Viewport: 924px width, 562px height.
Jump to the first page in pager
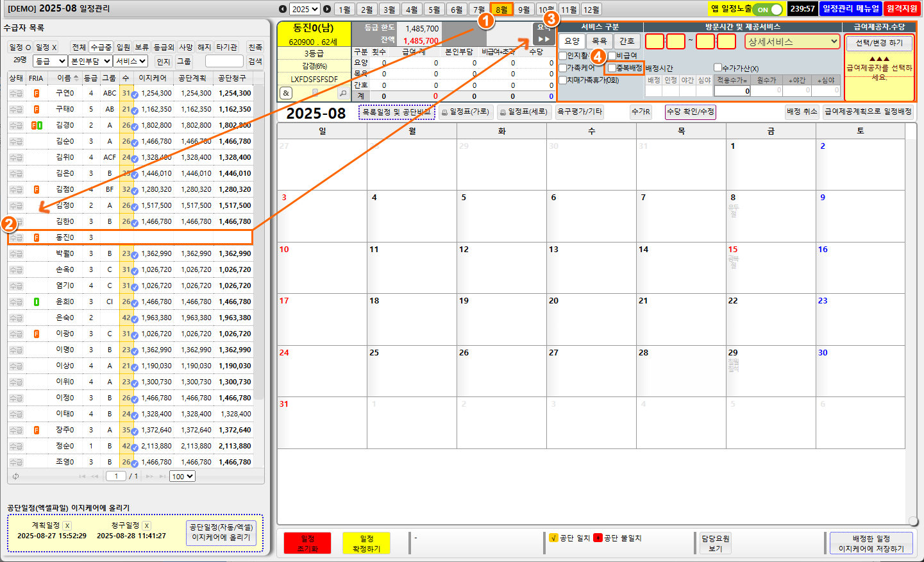82,476
